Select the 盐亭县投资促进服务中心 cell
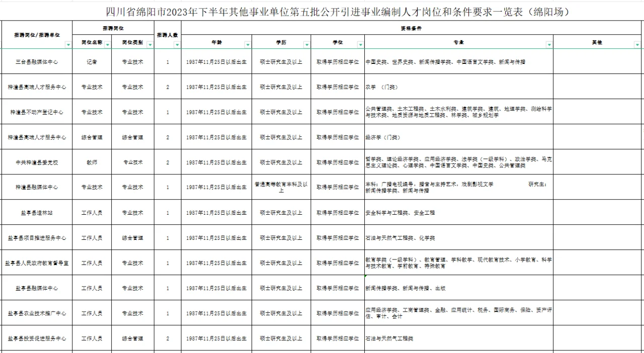The height and width of the screenshot is (353, 644). (x=36, y=338)
